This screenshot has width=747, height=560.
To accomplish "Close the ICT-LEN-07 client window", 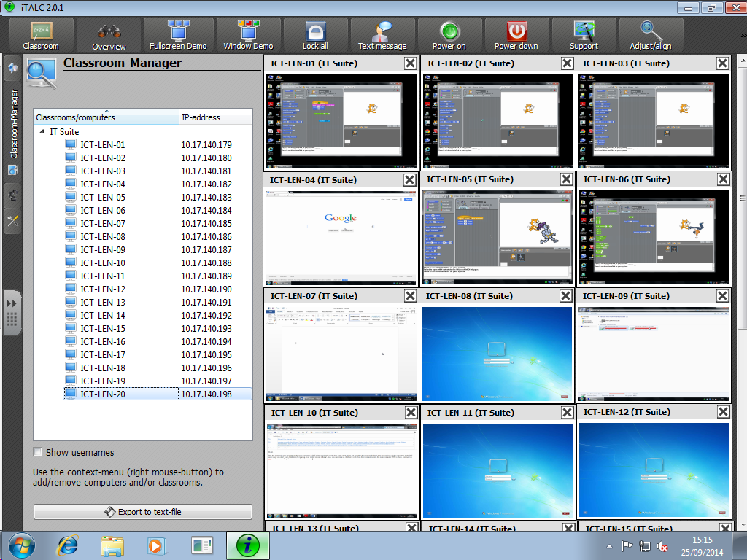I will (410, 296).
